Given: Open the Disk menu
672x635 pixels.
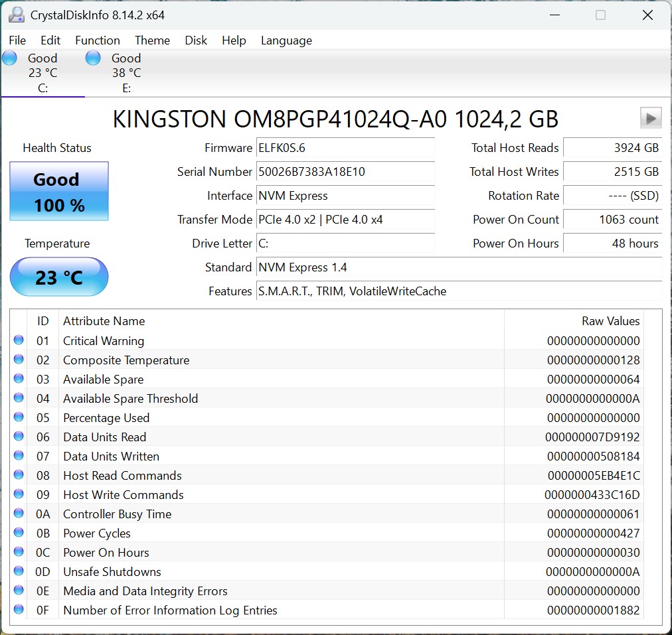Looking at the screenshot, I should pyautogui.click(x=196, y=40).
